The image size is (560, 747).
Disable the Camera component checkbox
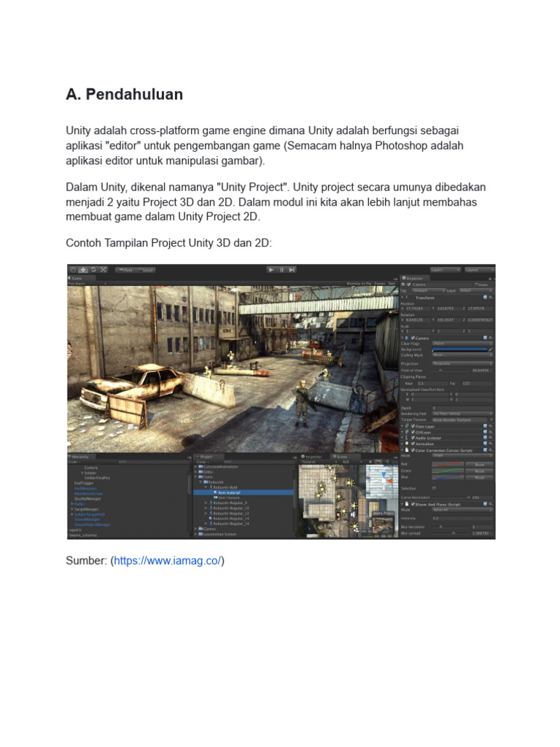(413, 338)
